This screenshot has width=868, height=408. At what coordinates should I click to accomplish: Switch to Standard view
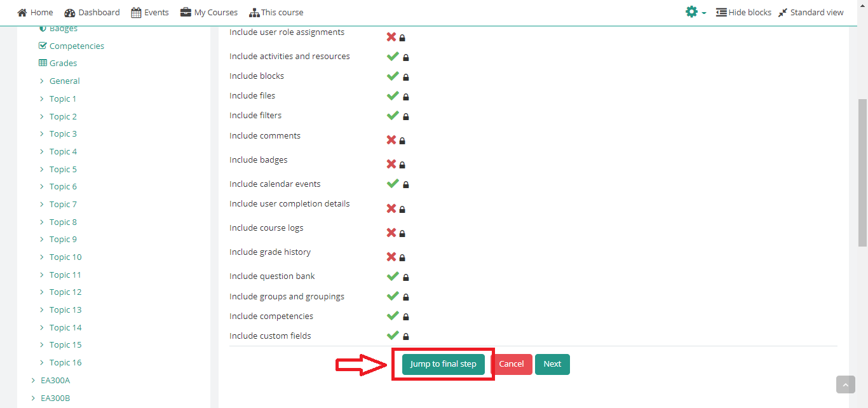(811, 12)
